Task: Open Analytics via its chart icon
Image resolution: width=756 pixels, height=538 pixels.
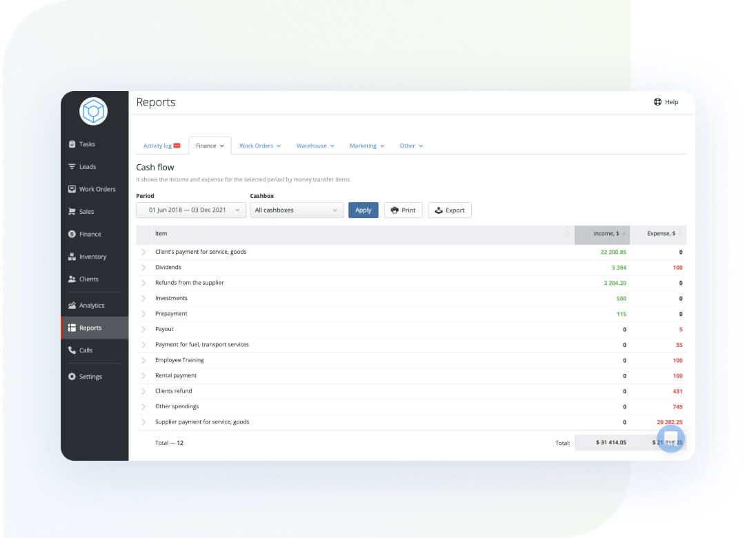Action: point(72,306)
